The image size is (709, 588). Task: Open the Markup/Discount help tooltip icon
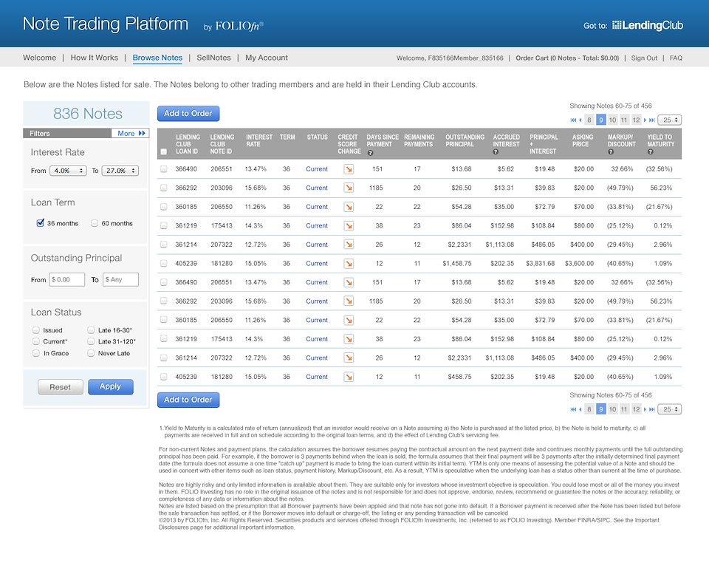tap(611, 152)
